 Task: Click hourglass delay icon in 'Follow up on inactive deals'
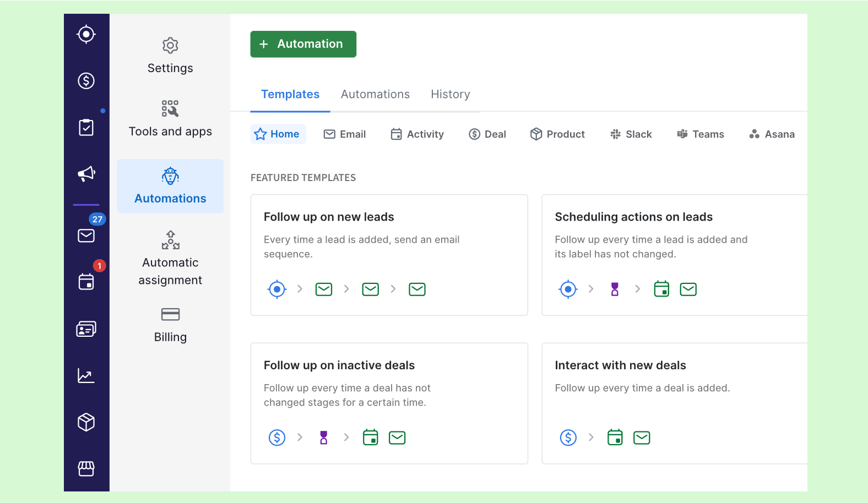coord(324,438)
